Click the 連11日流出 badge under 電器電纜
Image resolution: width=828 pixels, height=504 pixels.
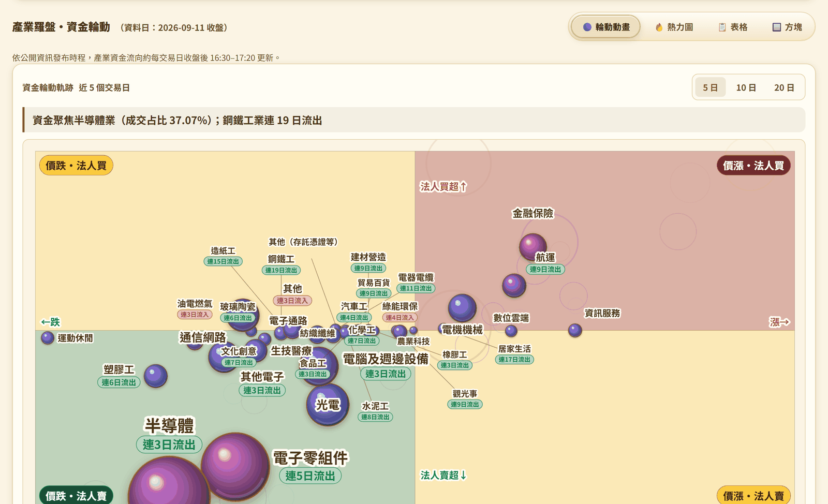coord(416,288)
